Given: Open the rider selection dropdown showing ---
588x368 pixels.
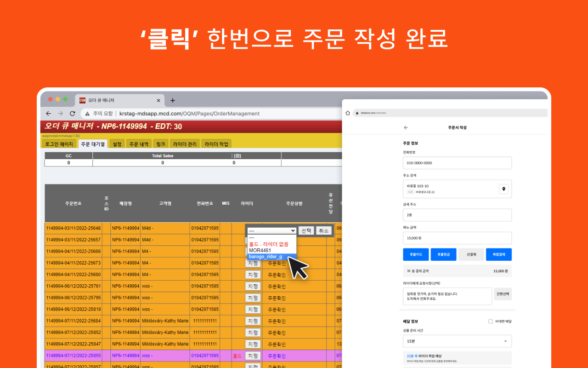Looking at the screenshot, I should click(x=271, y=230).
